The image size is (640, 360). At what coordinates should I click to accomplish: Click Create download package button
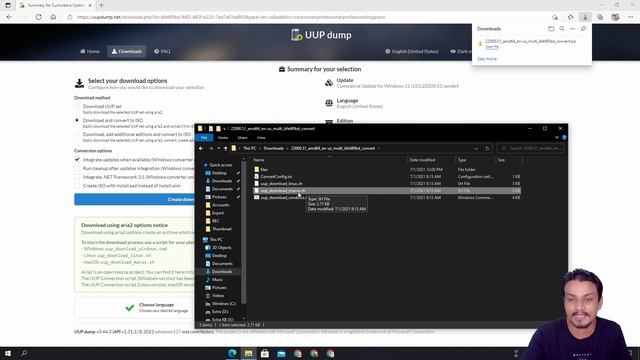(x=134, y=199)
